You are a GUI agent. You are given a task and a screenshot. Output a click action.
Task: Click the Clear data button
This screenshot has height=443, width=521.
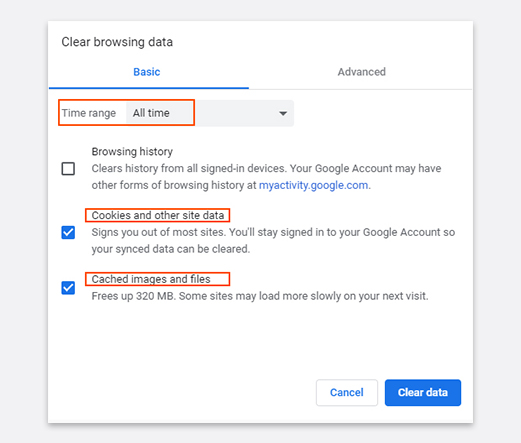click(x=423, y=392)
